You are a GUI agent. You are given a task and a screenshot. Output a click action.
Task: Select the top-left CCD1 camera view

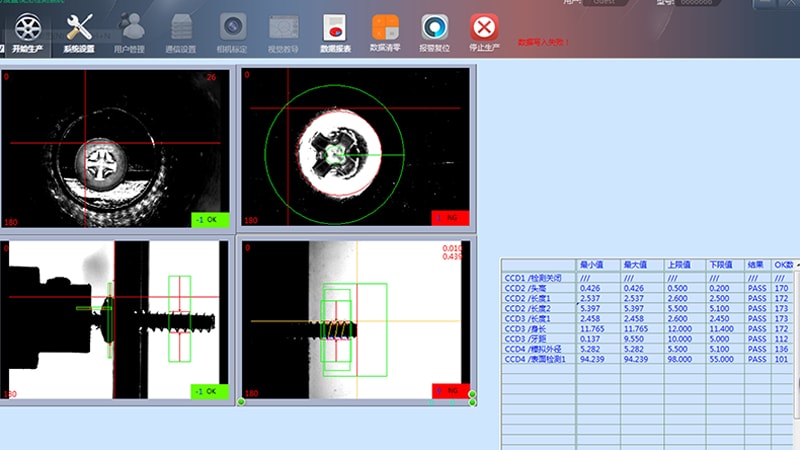point(115,148)
